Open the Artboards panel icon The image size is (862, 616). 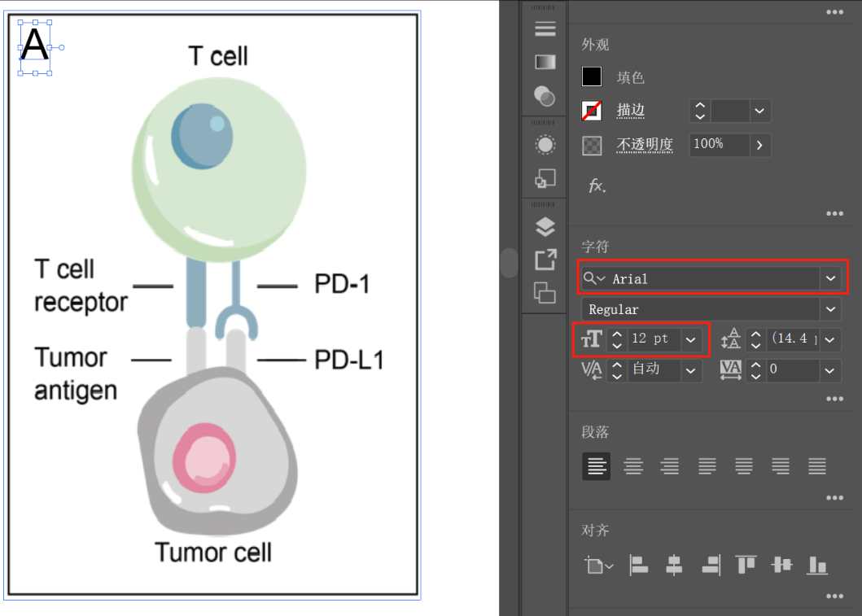pyautogui.click(x=545, y=292)
